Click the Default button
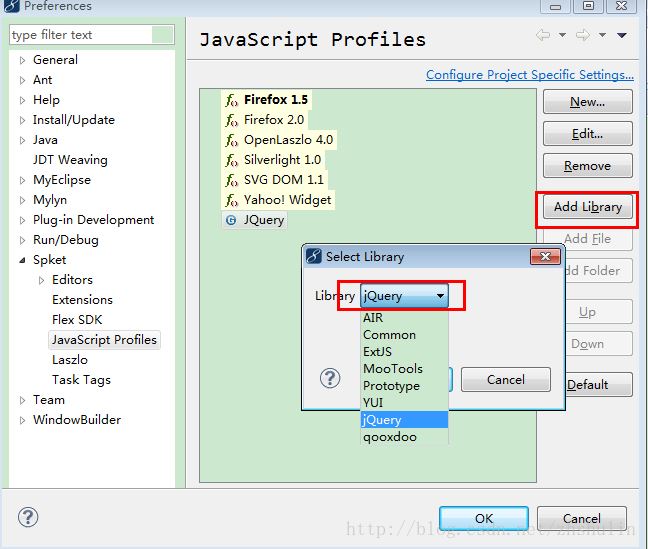 [599, 385]
